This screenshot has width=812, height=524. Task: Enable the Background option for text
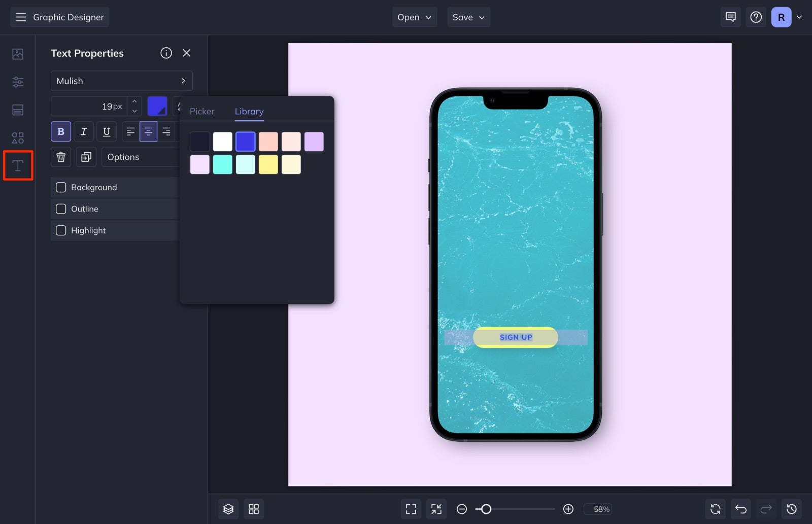(x=61, y=187)
